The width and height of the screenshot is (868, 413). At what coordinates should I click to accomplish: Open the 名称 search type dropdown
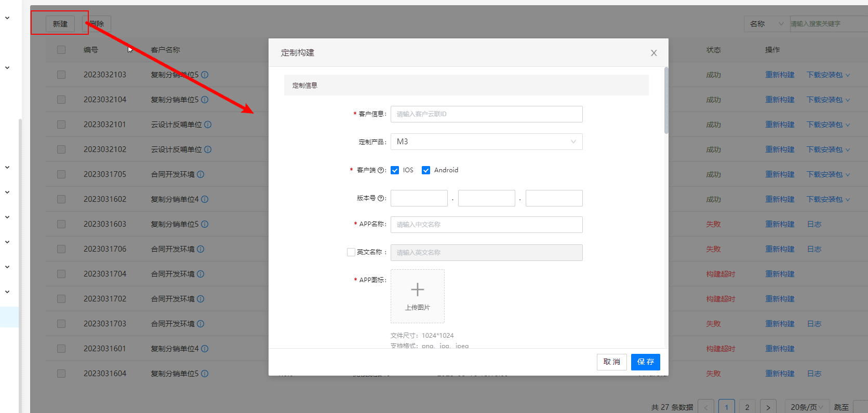tap(767, 24)
